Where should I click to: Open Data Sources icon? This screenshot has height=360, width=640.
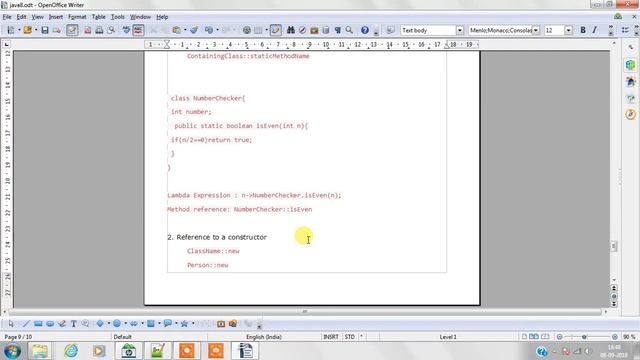pos(326,30)
